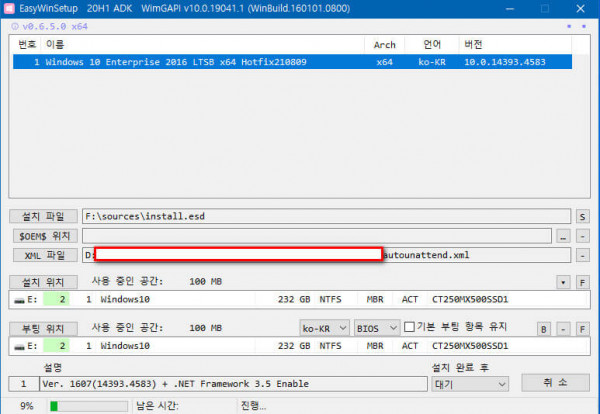Click the drive icon in 부팅 위치 row
Screen dimensions: 600x414
click(19, 347)
